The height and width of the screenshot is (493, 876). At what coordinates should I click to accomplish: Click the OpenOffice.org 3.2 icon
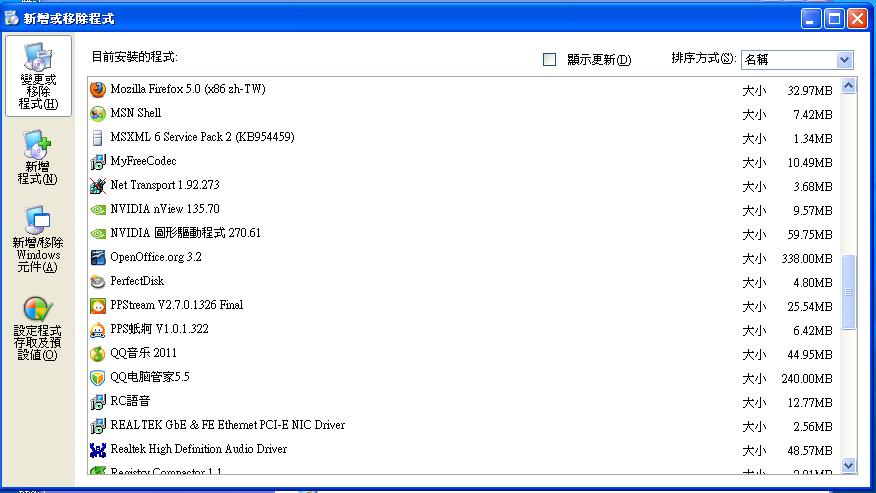98,258
